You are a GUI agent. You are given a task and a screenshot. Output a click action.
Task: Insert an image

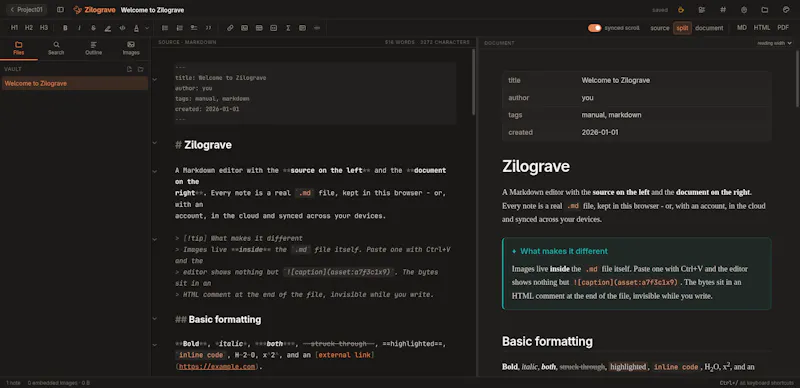point(244,28)
